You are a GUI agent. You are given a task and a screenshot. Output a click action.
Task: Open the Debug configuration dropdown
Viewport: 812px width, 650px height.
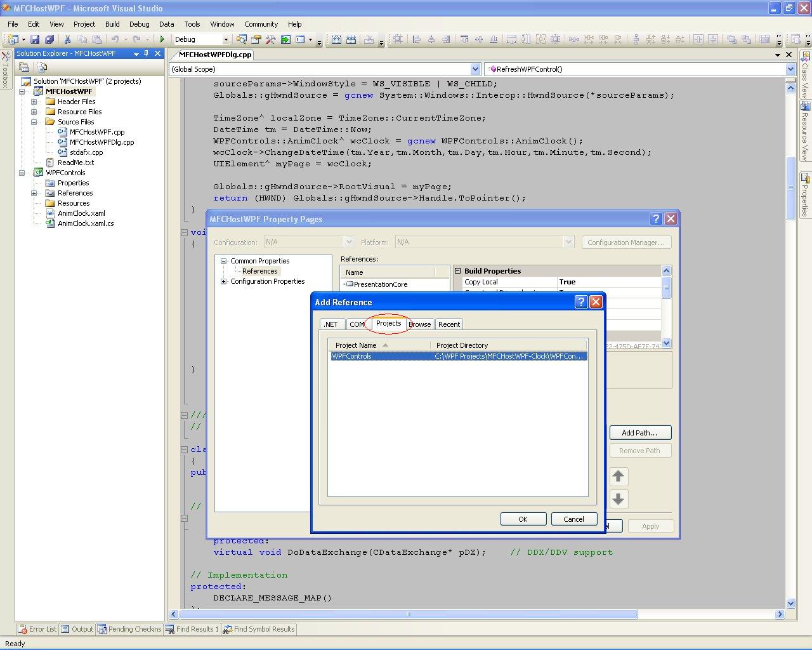tap(225, 39)
